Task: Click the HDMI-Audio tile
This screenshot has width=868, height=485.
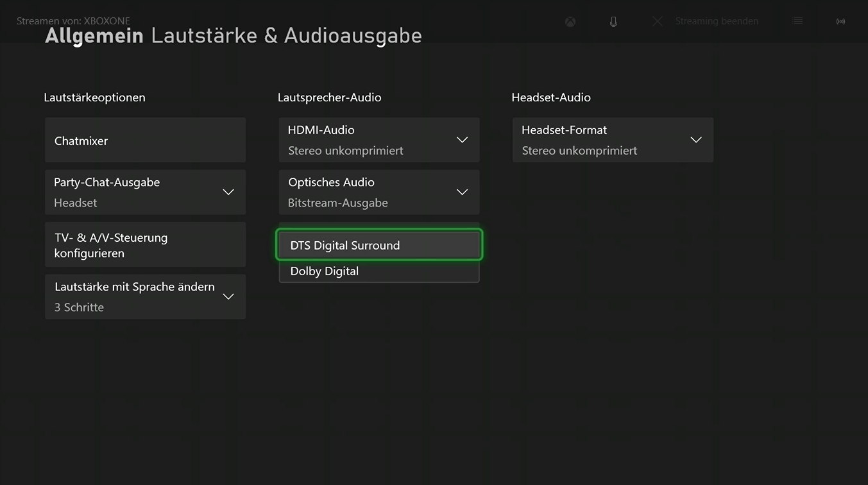Action: (x=379, y=139)
